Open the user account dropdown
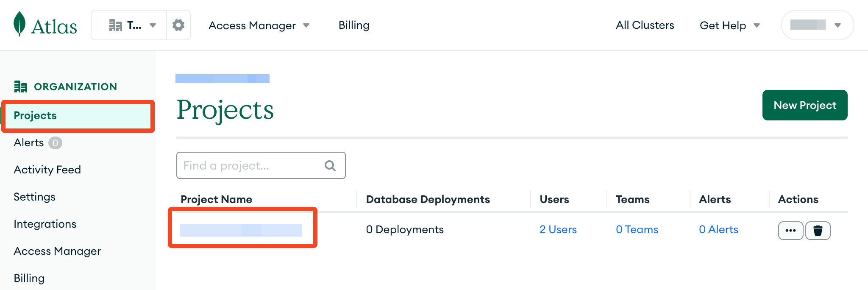 817,25
